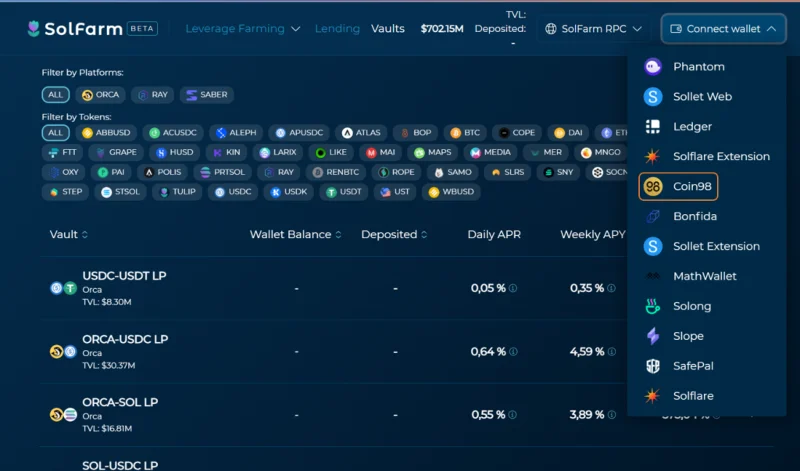800x471 pixels.
Task: Toggle the BTC token filter
Action: [x=465, y=133]
